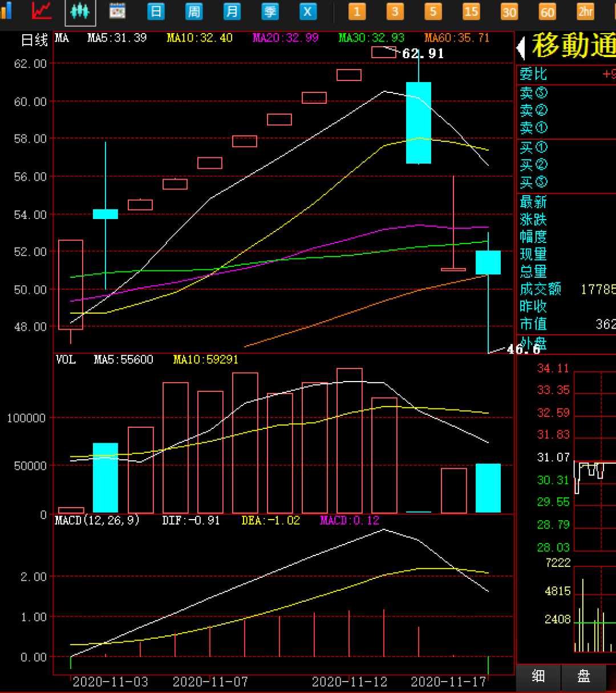
Task: Select the 30-minute interval button
Action: click(509, 11)
